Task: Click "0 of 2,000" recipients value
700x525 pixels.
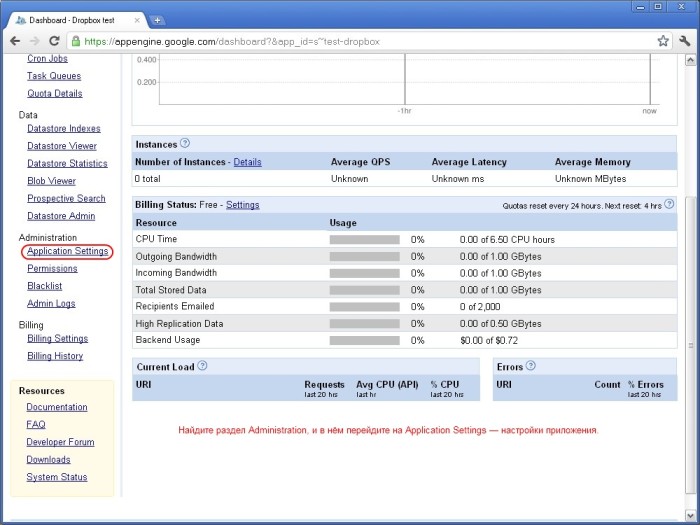Action: pos(480,307)
